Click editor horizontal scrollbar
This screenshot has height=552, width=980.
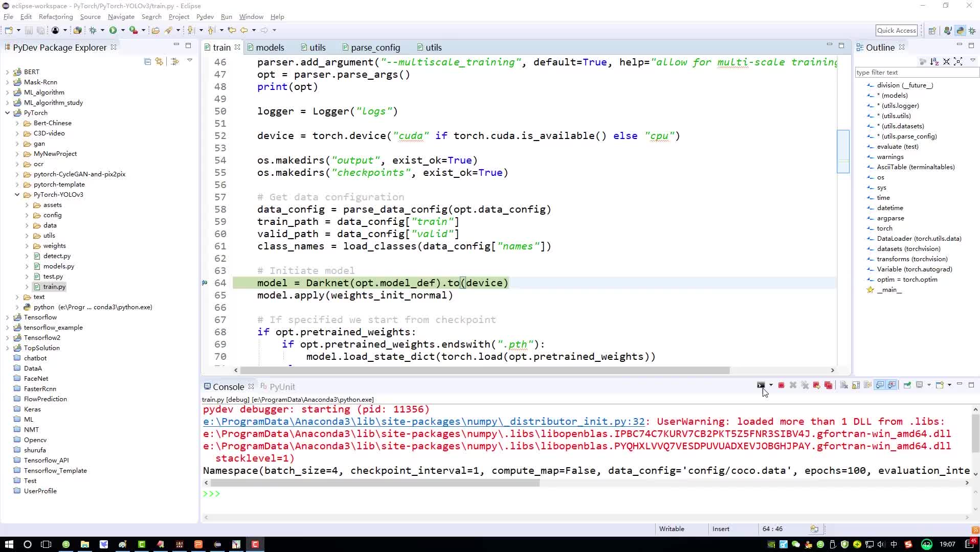pos(484,370)
